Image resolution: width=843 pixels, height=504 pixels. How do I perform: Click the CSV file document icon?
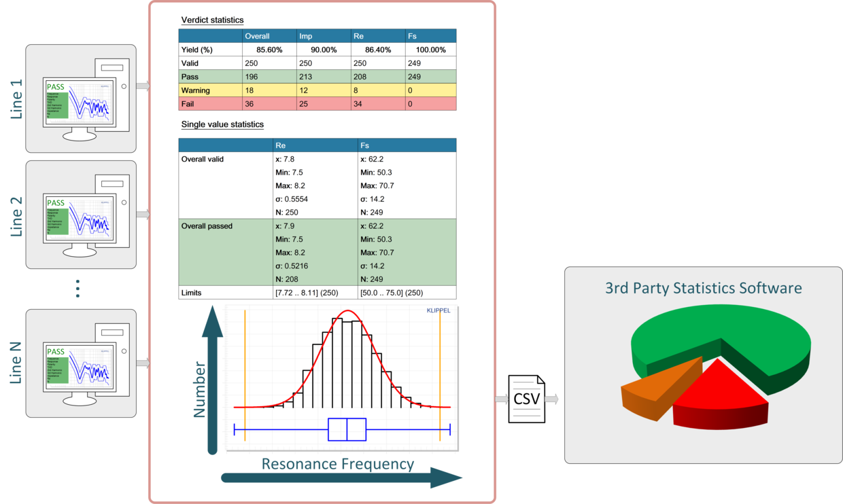coord(527,399)
